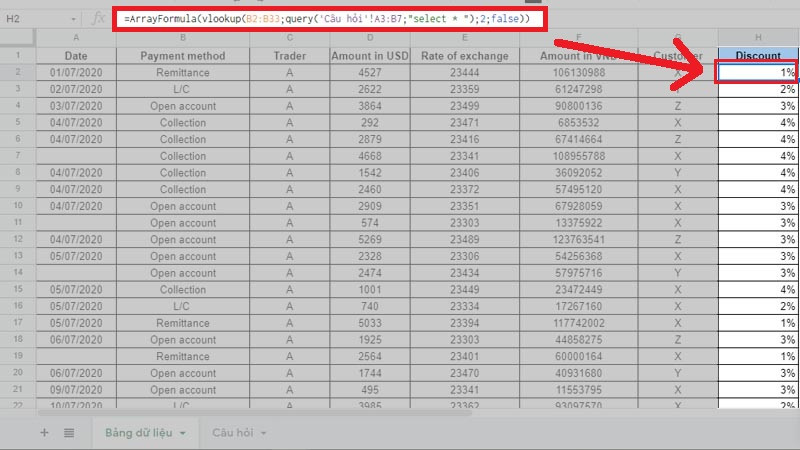Select date 09/07/2020 cell
Image resolution: width=800 pixels, height=450 pixels.
click(76, 390)
